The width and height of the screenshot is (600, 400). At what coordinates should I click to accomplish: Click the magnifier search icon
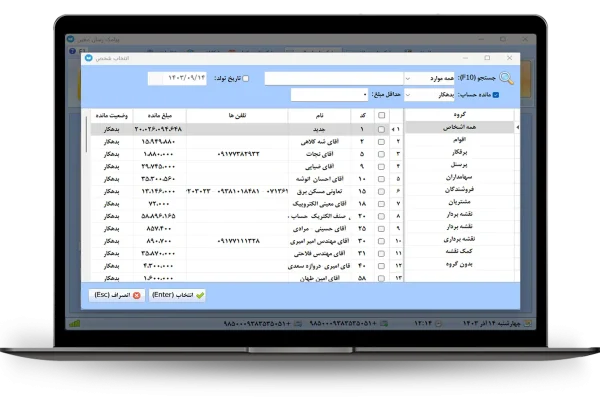tap(508, 78)
